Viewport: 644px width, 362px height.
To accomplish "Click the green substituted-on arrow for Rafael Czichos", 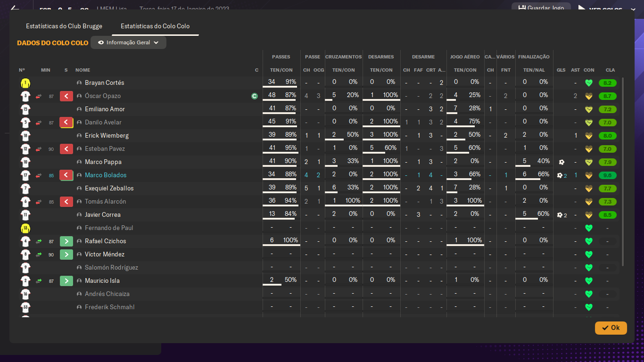I will tap(66, 241).
